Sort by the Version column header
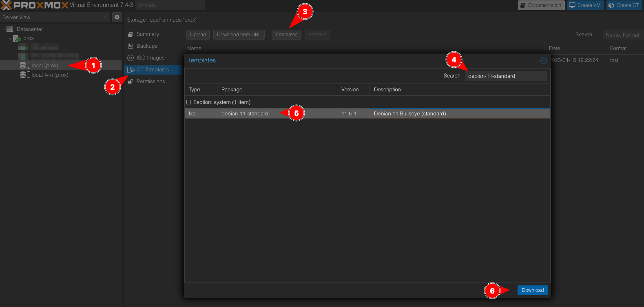Image resolution: width=644 pixels, height=307 pixels. [x=353, y=90]
